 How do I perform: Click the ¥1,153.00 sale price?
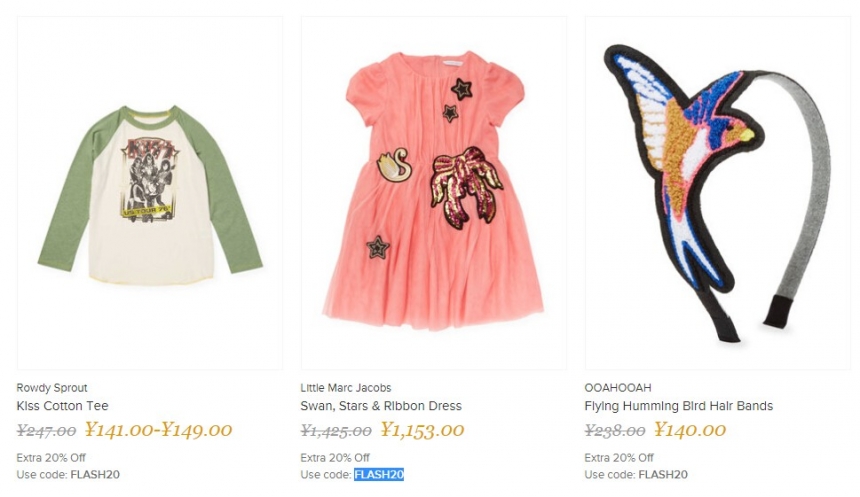tap(422, 431)
